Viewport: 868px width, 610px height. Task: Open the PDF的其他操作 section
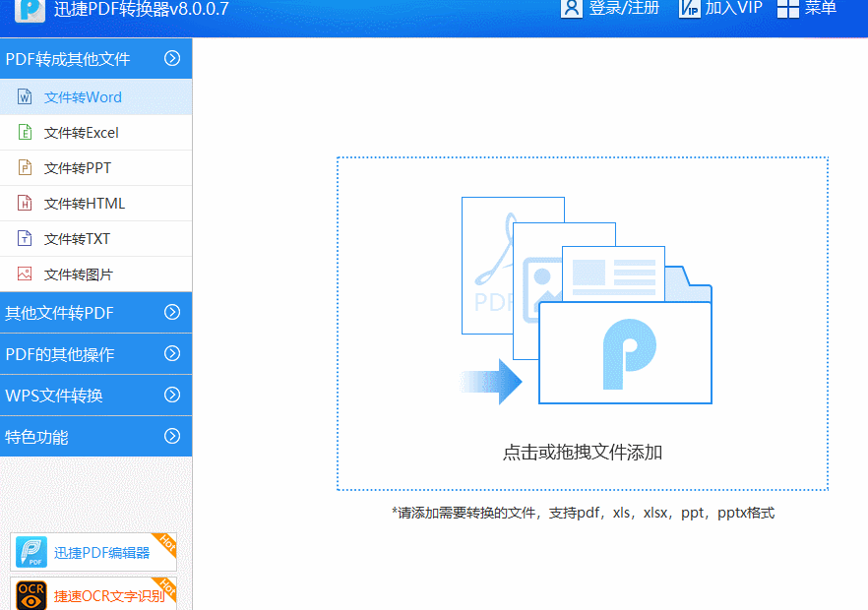pyautogui.click(x=95, y=354)
